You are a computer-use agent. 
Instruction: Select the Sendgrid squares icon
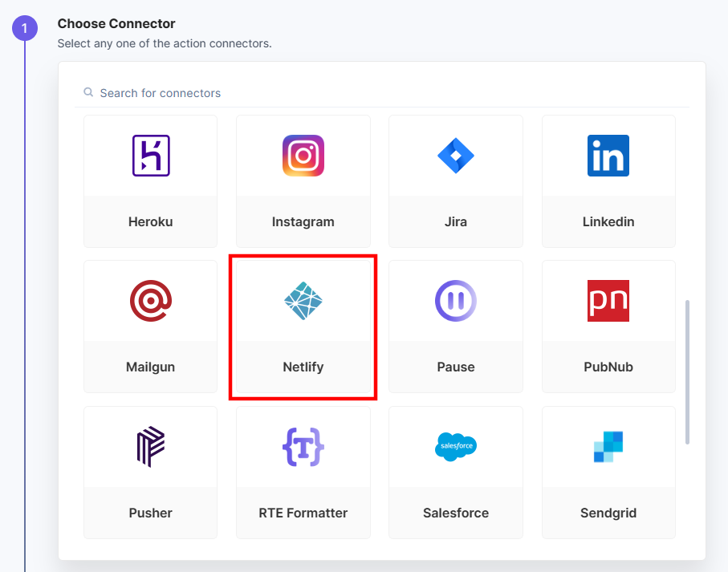[x=608, y=446]
